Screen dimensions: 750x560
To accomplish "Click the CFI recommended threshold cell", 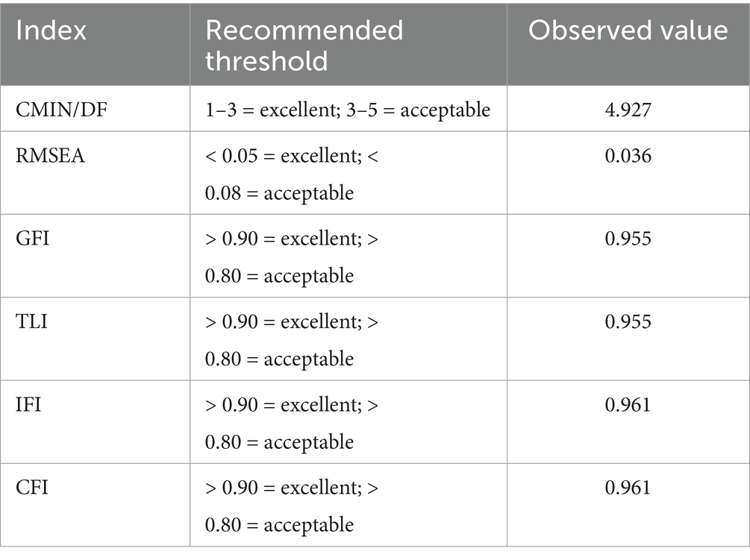I will click(292, 505).
